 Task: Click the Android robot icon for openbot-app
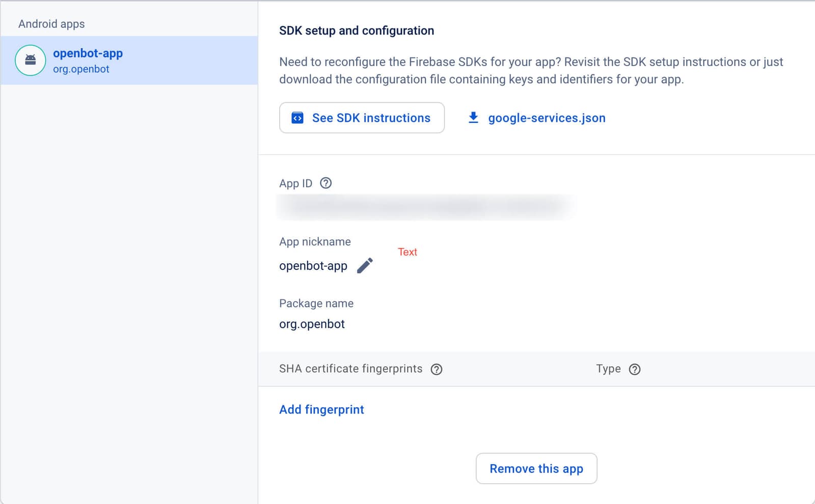(x=31, y=60)
